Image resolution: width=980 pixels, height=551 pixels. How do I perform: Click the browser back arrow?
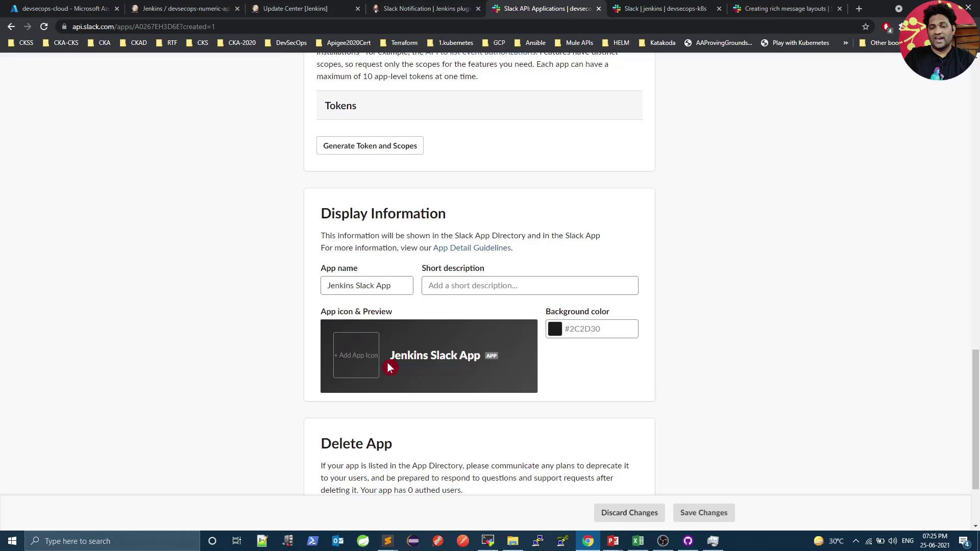[11, 27]
